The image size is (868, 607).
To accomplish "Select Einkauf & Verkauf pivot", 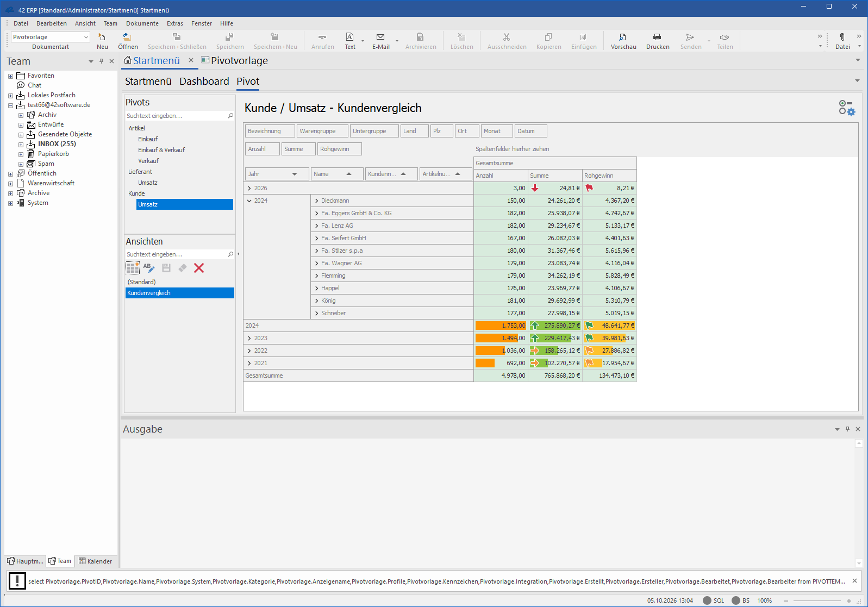I will click(161, 150).
